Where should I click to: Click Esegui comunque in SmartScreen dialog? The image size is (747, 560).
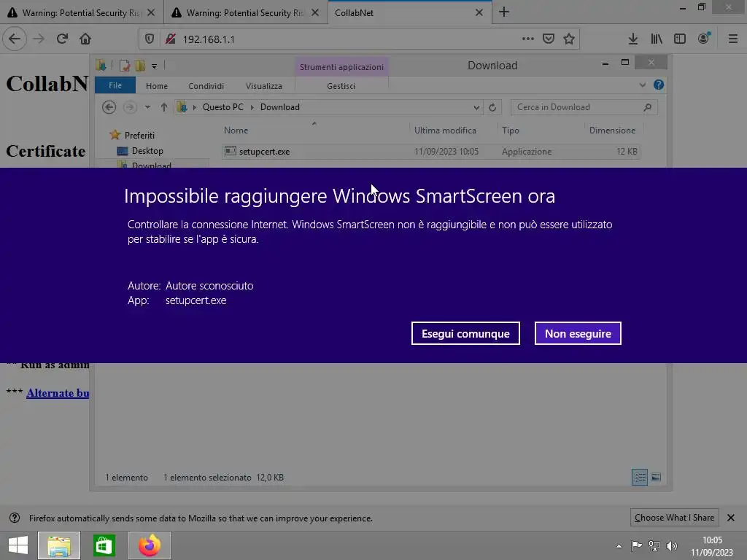(x=465, y=333)
